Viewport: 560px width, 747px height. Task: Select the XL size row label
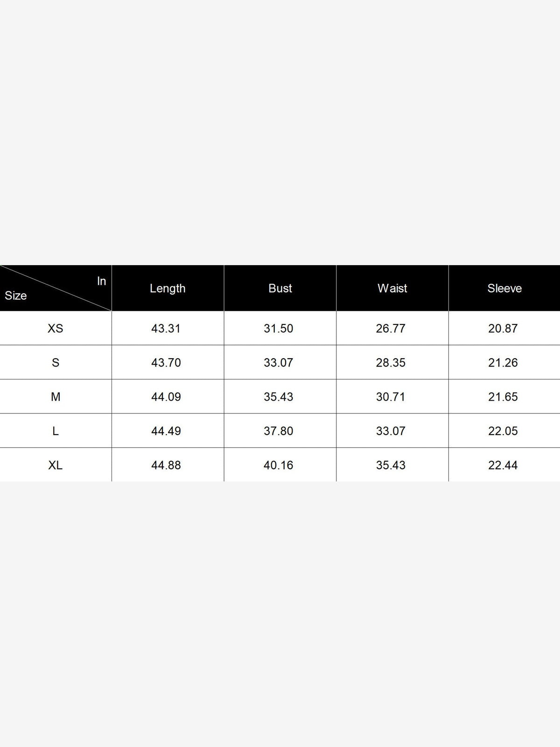pyautogui.click(x=55, y=465)
